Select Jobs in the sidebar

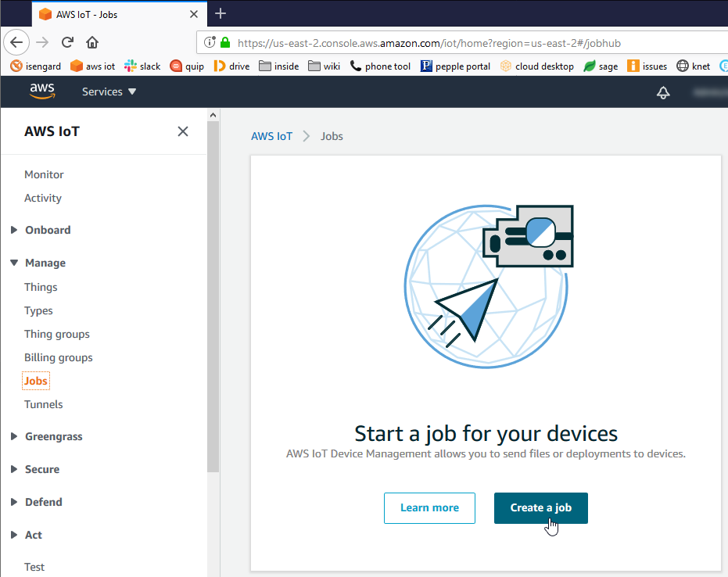36,381
